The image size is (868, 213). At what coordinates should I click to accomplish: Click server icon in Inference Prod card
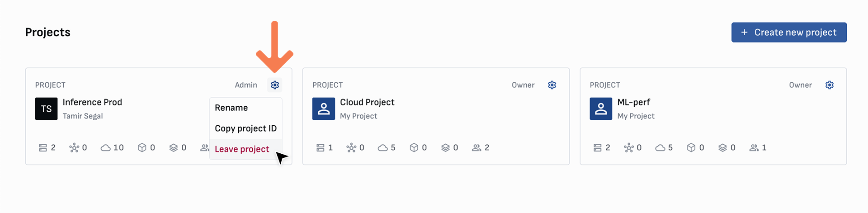coord(43,148)
